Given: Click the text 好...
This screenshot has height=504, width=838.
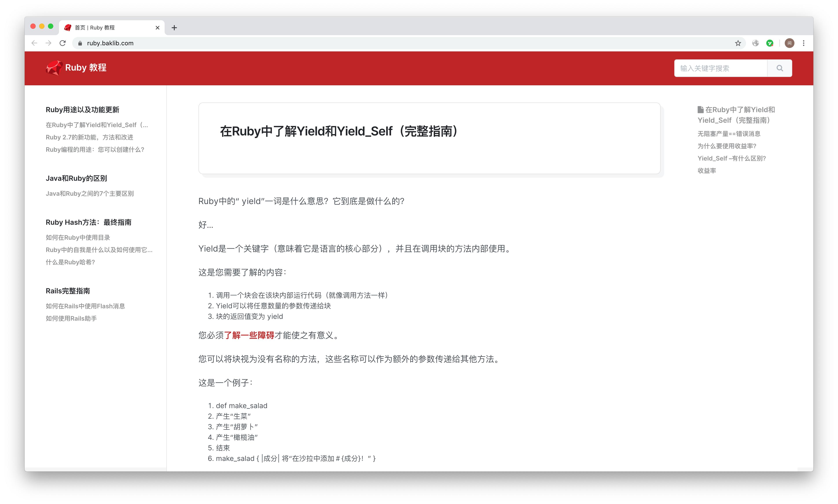Looking at the screenshot, I should coord(206,225).
